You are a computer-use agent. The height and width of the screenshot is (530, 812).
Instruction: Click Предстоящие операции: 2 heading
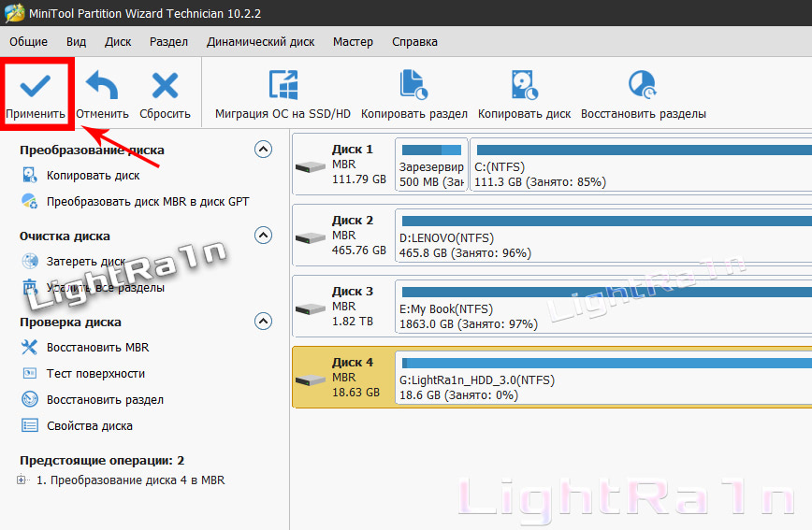tap(102, 460)
